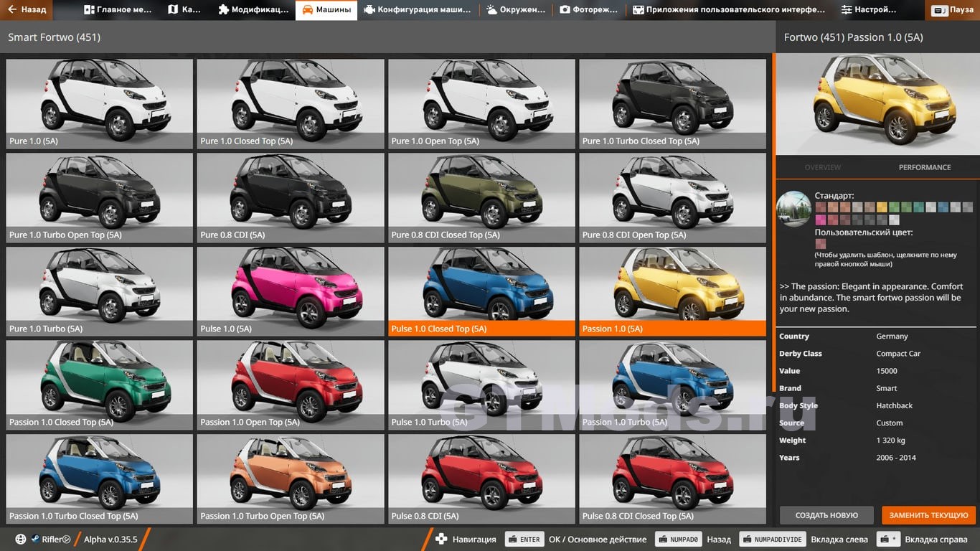This screenshot has width=980, height=551.
Task: Select the Pulse 1.0 Turbo (5A) car
Action: (x=481, y=385)
